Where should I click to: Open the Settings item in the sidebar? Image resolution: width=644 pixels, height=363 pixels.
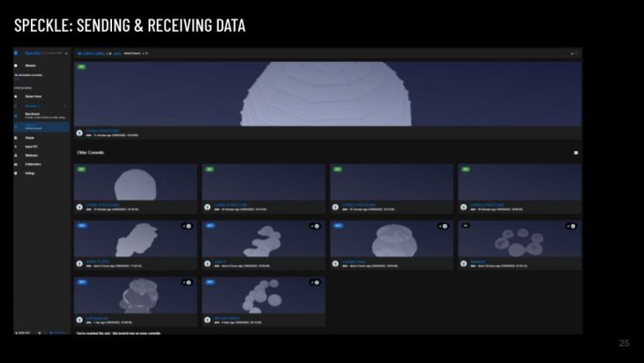[x=30, y=173]
